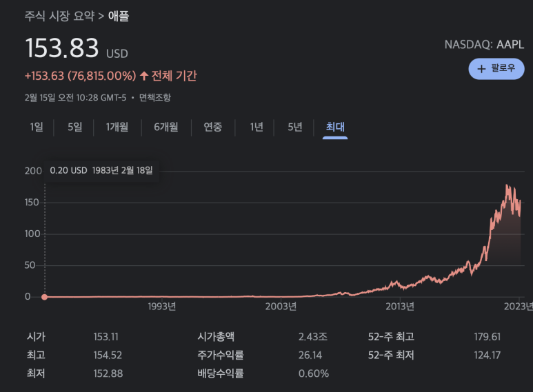
Task: Click the 주가수익률 label
Action: click(220, 355)
